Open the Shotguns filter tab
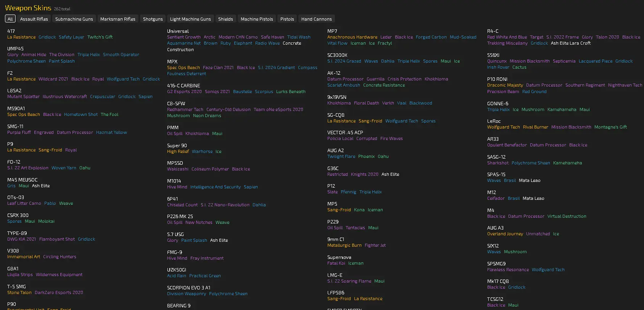The width and height of the screenshot is (644, 310). pos(153,19)
